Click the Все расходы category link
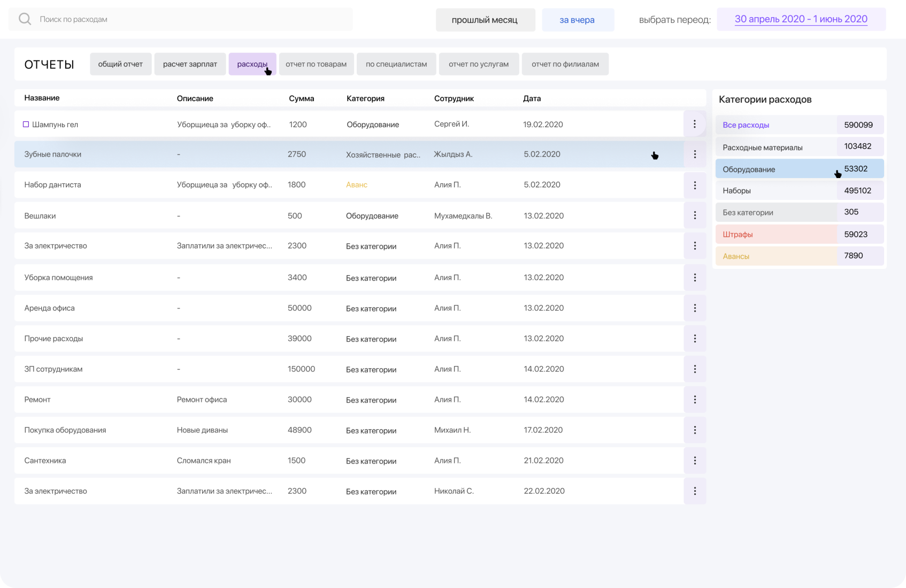Screen dimensions: 906x588 pyautogui.click(x=746, y=125)
